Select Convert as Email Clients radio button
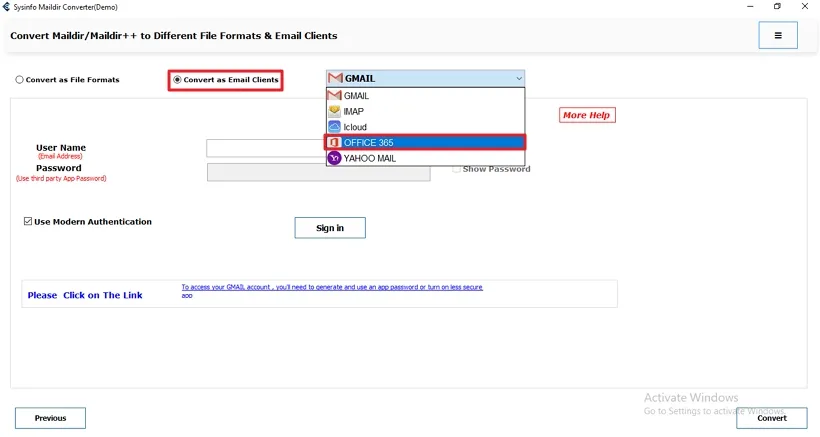820x437 pixels. pyautogui.click(x=178, y=80)
